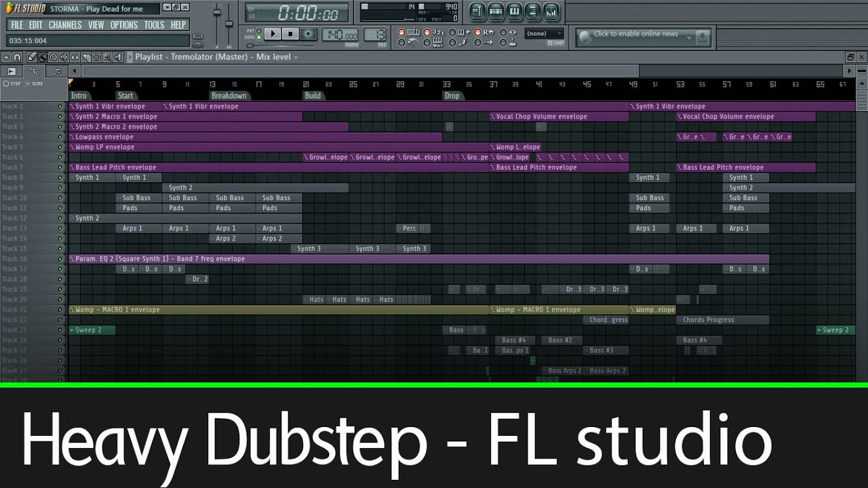
Task: Mute Track 21 using its green dot
Action: [60, 310]
